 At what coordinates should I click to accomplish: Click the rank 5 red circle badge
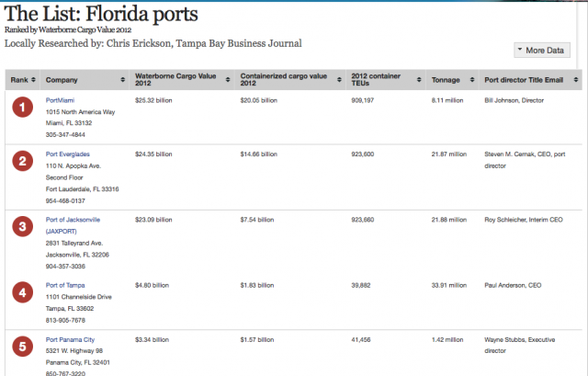23,348
